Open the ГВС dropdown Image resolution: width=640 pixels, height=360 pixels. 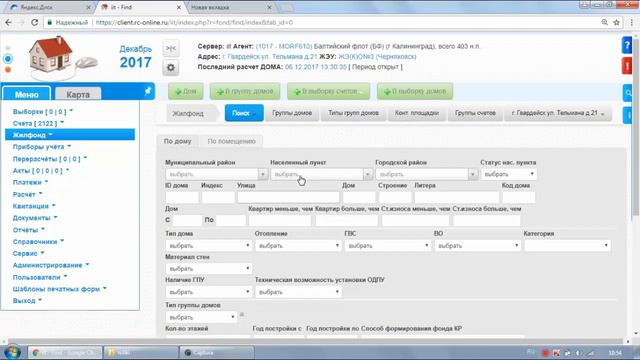pos(388,246)
